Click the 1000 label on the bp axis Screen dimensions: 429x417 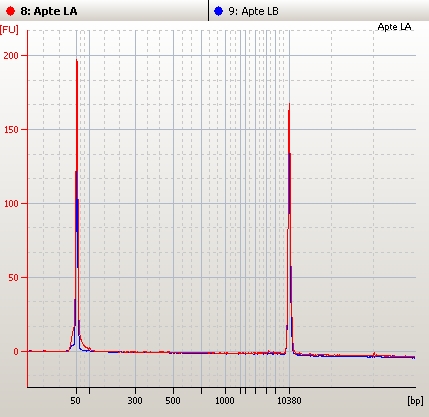coord(225,400)
